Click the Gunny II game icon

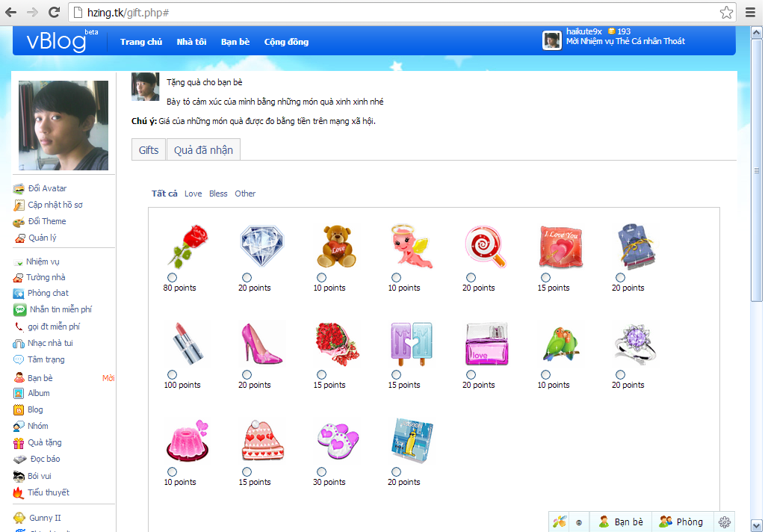(19, 518)
